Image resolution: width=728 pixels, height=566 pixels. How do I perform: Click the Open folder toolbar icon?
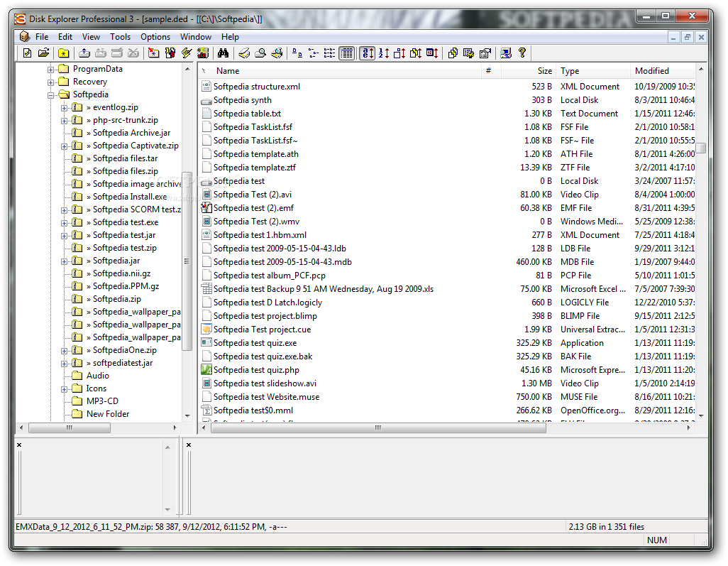pos(44,53)
